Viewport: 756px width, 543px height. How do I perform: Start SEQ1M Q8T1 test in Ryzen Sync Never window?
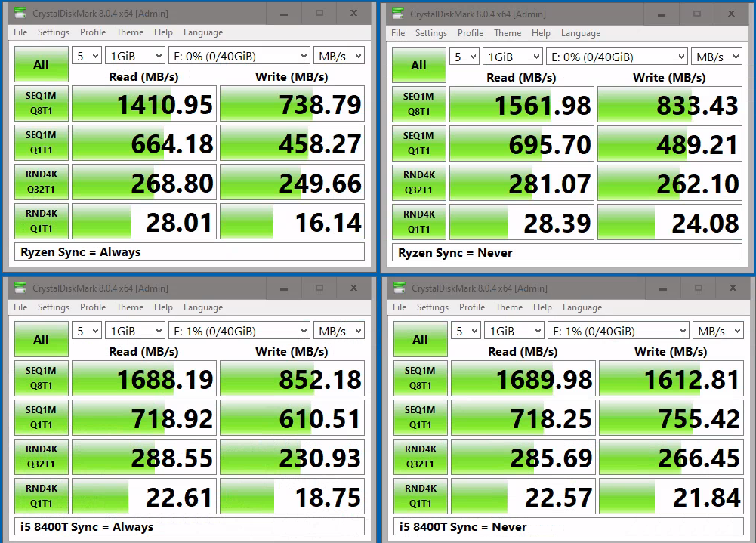(x=419, y=104)
